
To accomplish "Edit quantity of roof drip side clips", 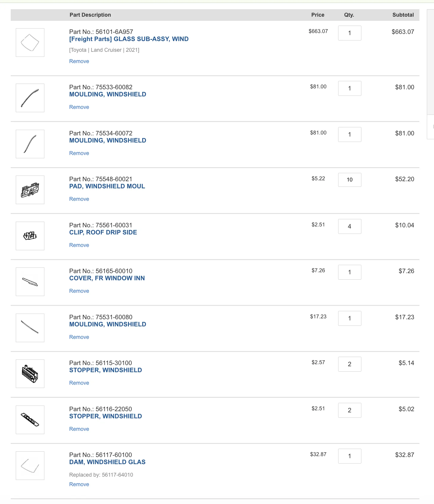I will point(349,226).
